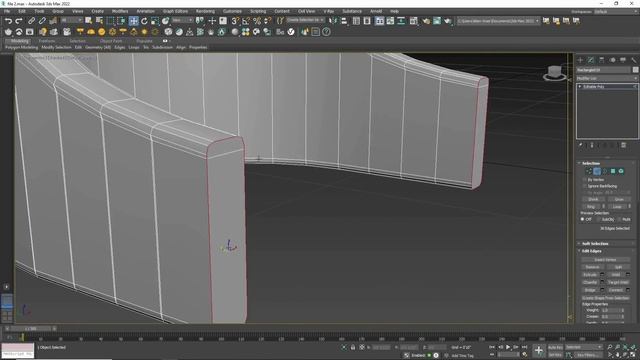Viewport: 640px width, 360px height.
Task: Activate the Select and Rotate tool
Action: 144,21
